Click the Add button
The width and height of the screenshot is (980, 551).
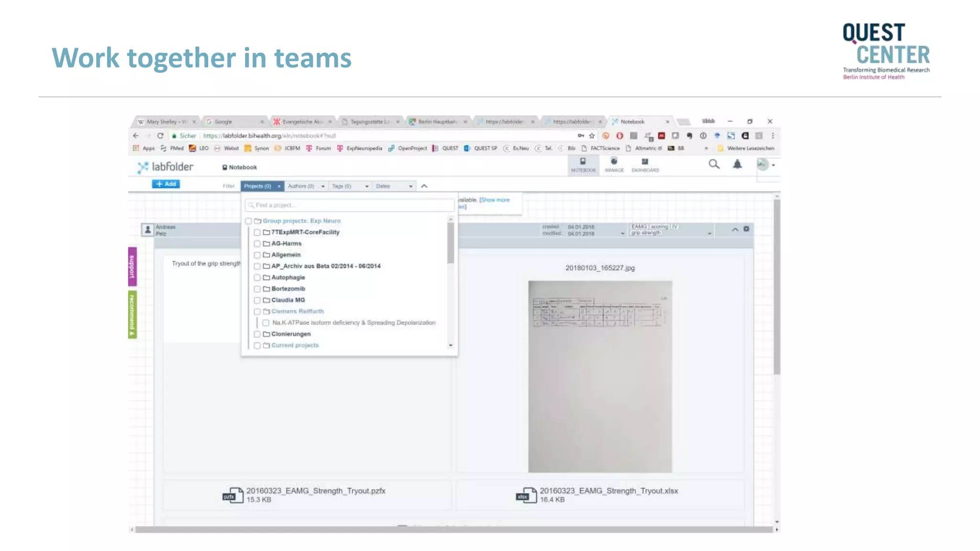tap(166, 184)
